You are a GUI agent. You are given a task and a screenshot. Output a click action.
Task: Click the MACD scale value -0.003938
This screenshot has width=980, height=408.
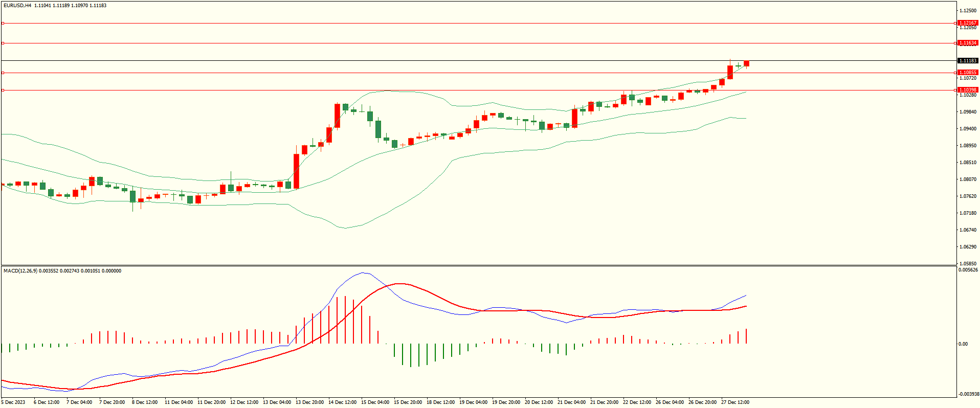[968, 394]
